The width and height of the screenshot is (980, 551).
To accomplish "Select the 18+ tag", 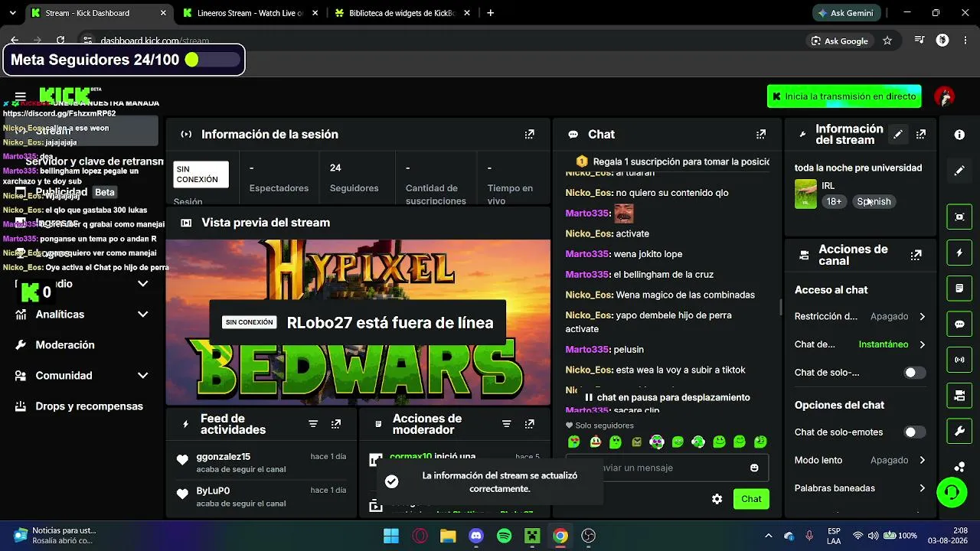I will (x=834, y=202).
